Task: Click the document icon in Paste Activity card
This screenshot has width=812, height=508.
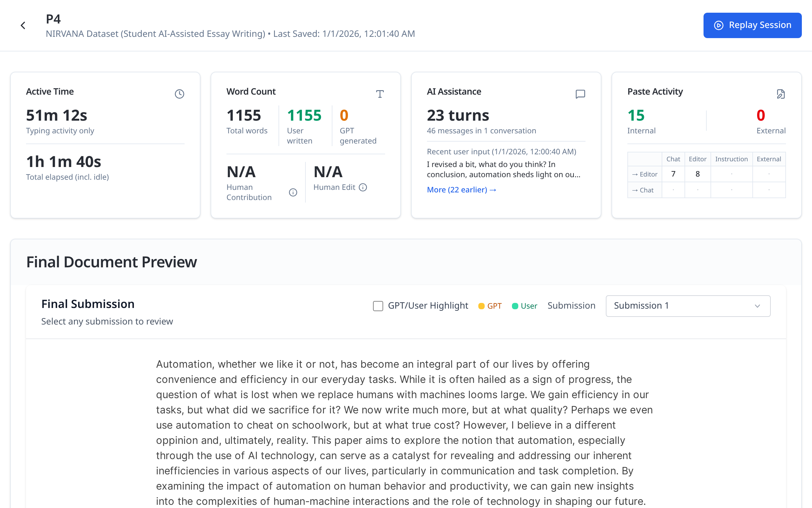Action: pyautogui.click(x=781, y=94)
